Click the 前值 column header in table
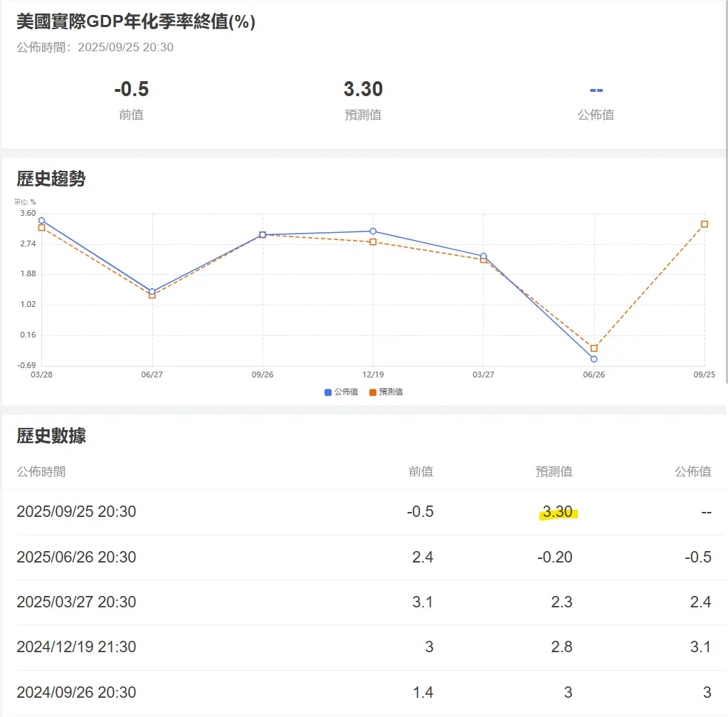 point(420,471)
